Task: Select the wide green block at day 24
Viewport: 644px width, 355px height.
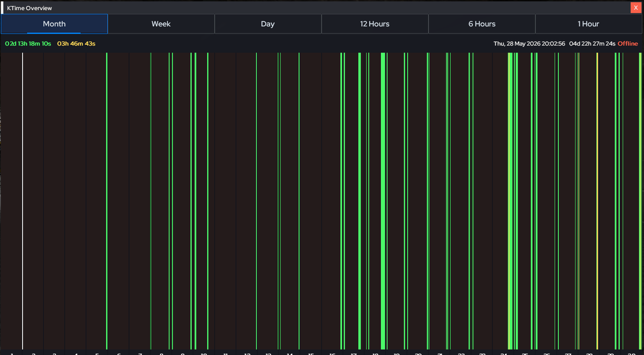Action: pyautogui.click(x=510, y=201)
